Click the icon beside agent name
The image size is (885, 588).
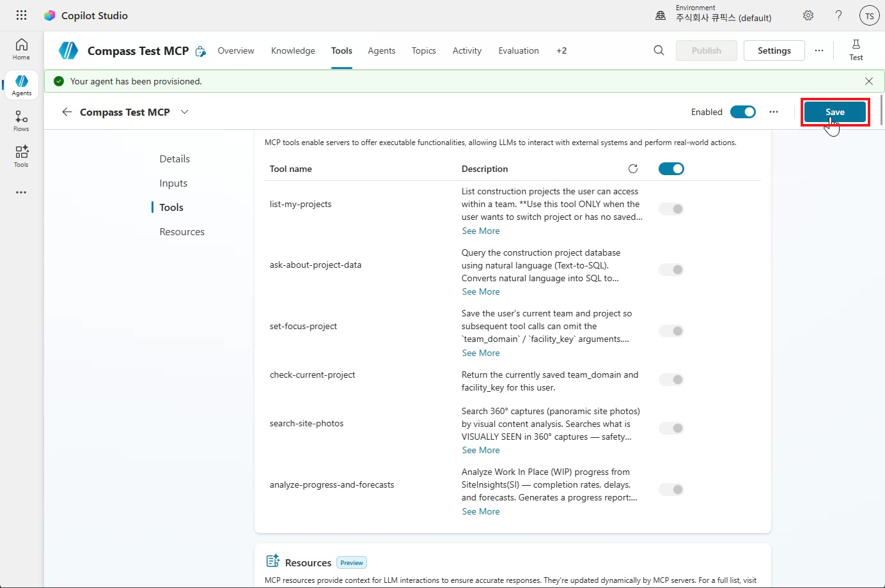[x=201, y=51]
